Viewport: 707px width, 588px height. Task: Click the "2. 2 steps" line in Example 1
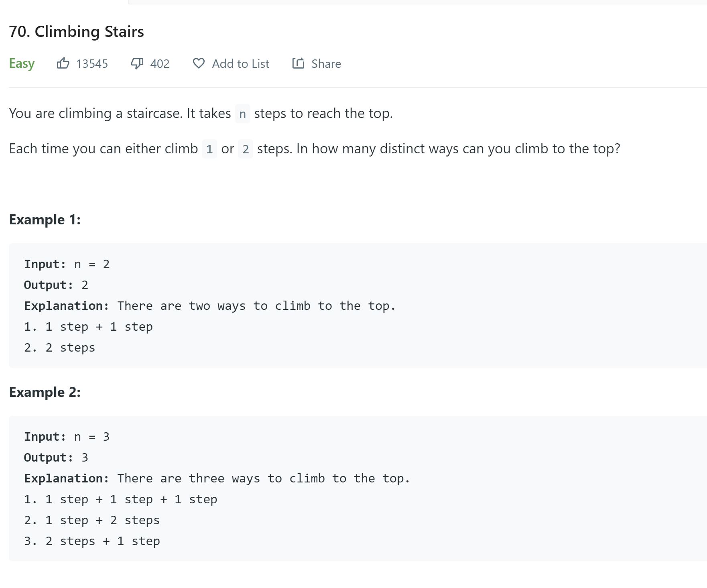59,348
